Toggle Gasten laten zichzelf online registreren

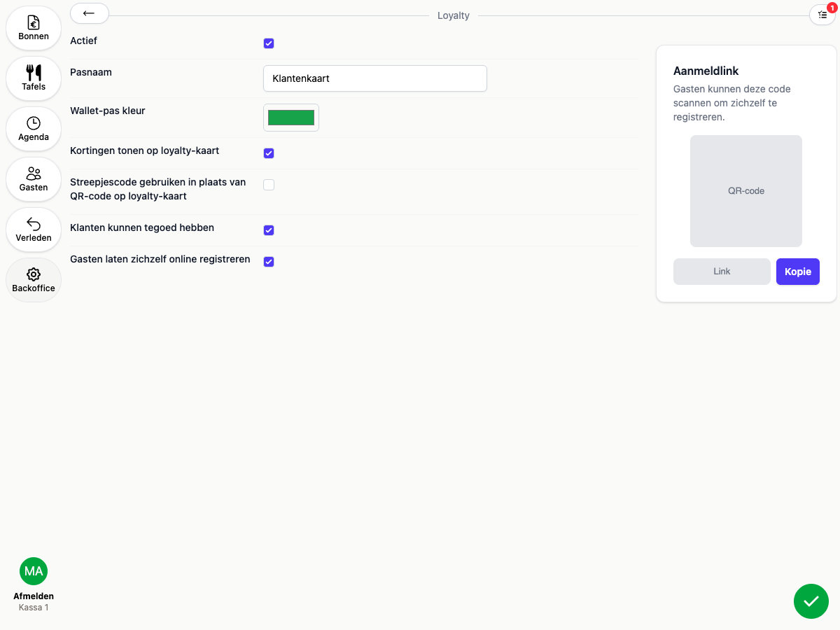(x=269, y=262)
